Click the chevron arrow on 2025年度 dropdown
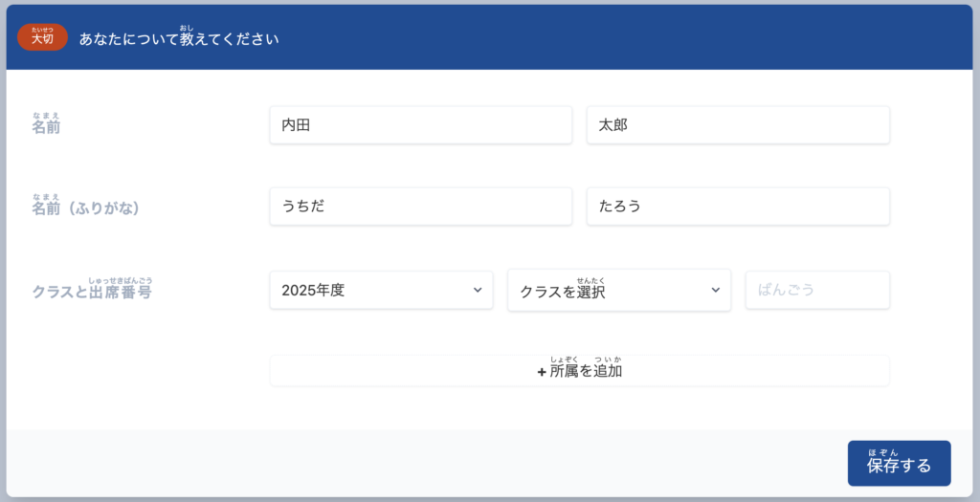The height and width of the screenshot is (502, 980). [478, 291]
